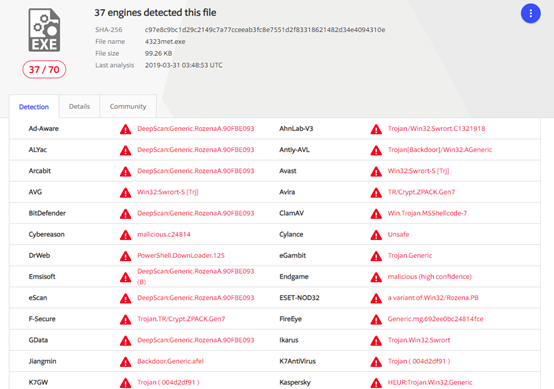Viewport: 554px width, 389px height.
Task: Click Trojan/Win32.Swrort.C1321918 detection result
Action: (436, 129)
